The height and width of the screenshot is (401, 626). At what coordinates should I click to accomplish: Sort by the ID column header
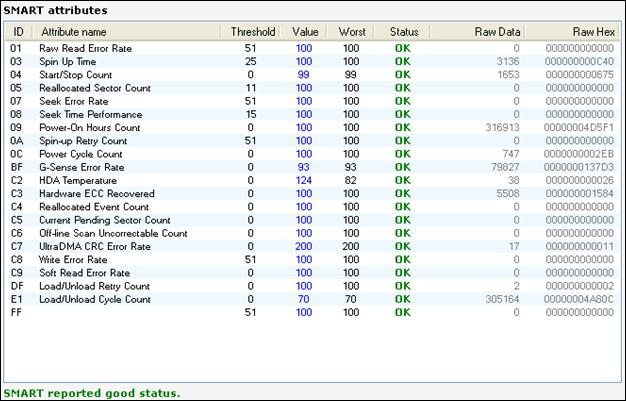16,31
